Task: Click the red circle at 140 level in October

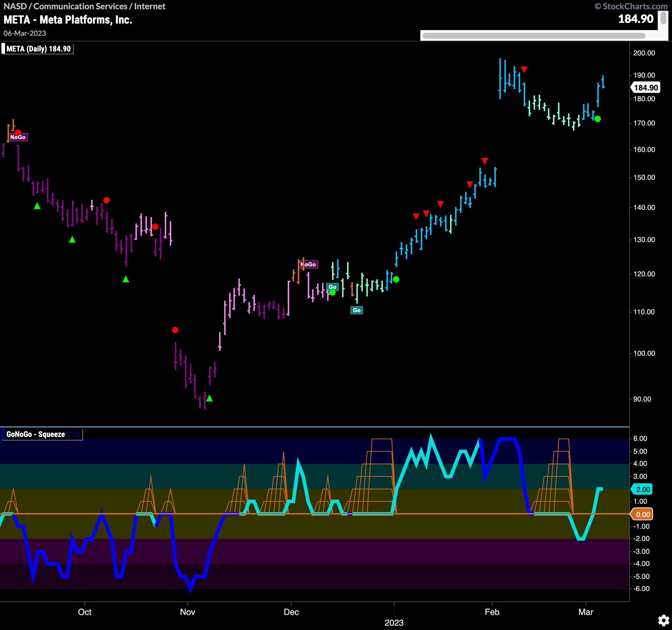Action: tap(107, 200)
